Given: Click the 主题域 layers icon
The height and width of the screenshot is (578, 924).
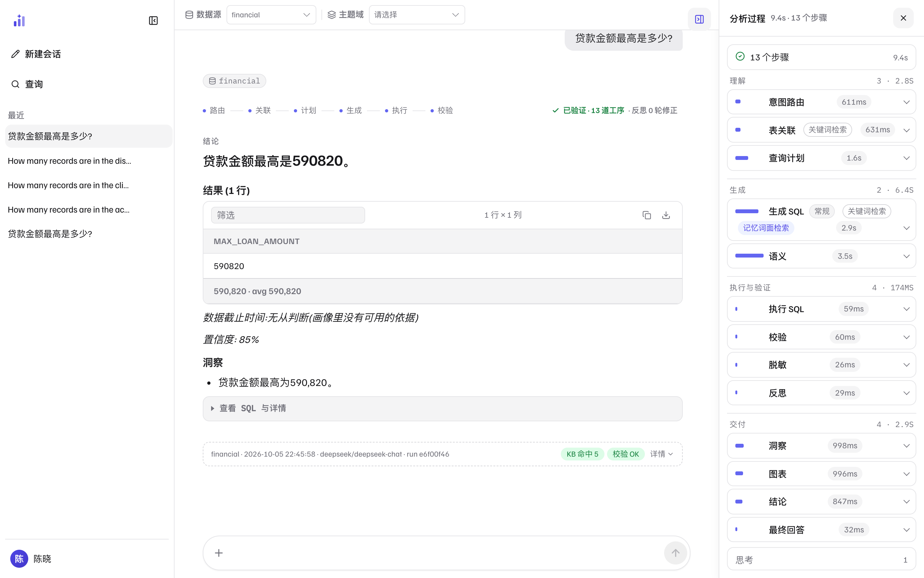Looking at the screenshot, I should pos(331,14).
